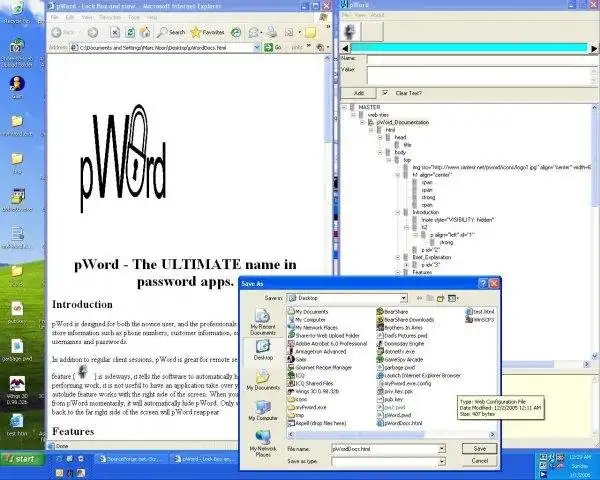
Task: Click the Save button in Save As dialog
Action: coord(479,449)
